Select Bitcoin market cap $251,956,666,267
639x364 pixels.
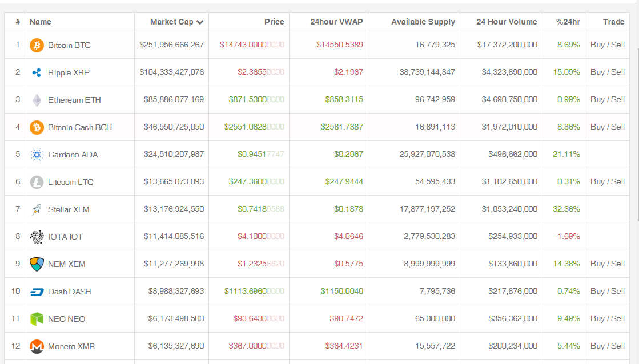pos(171,45)
